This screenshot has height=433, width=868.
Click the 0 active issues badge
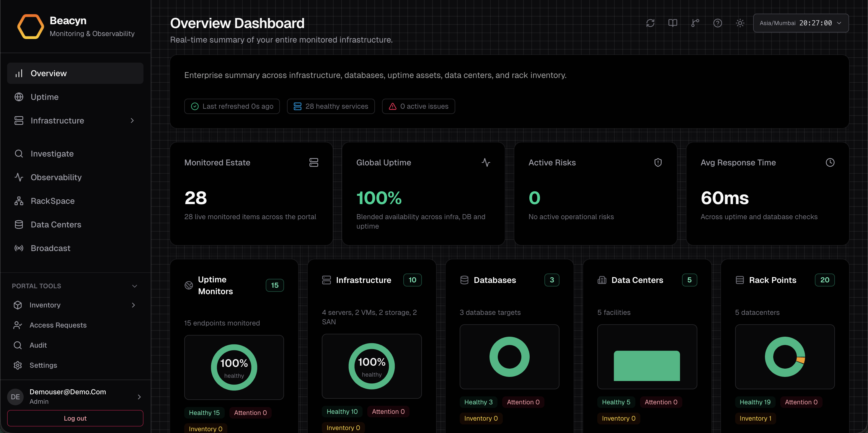(x=419, y=106)
